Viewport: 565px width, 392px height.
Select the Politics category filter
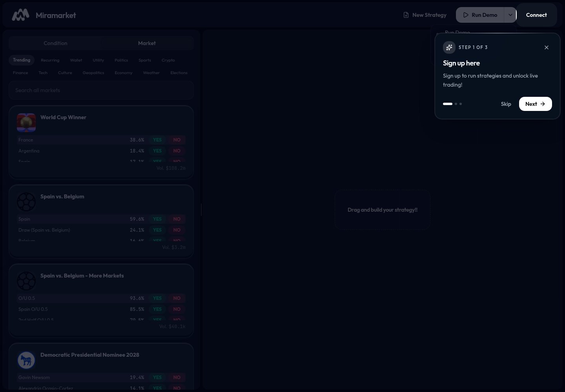[121, 60]
